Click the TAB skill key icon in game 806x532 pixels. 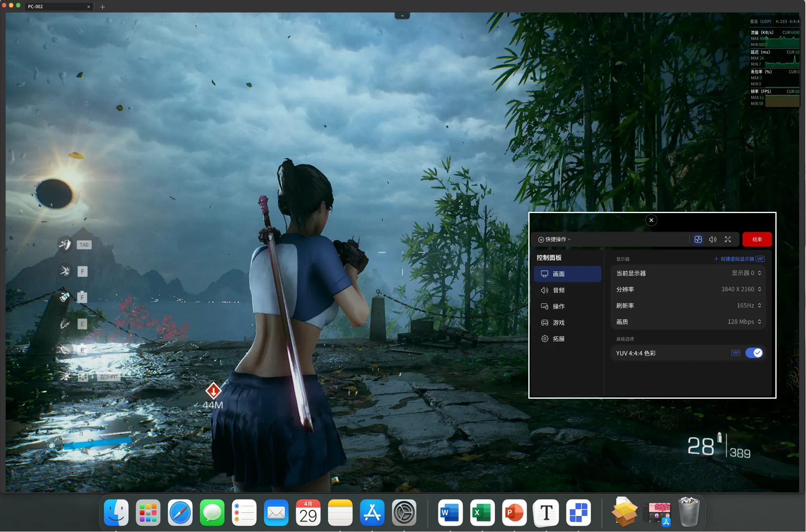pyautogui.click(x=84, y=245)
